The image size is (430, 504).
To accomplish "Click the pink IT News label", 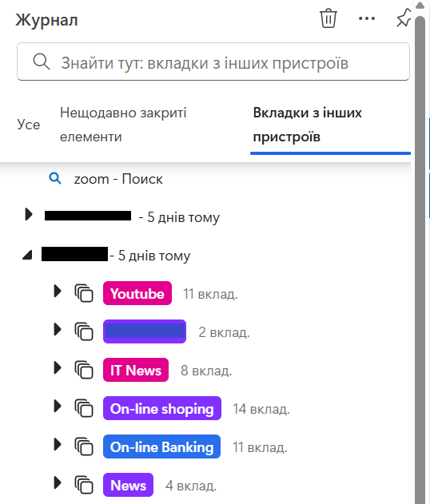I will click(x=136, y=370).
